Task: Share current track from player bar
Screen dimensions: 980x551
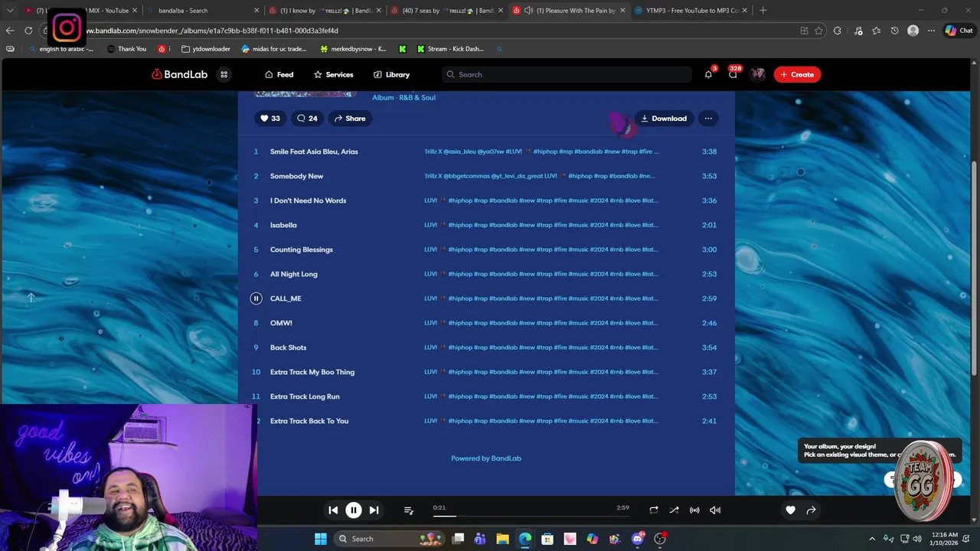Action: [812, 510]
